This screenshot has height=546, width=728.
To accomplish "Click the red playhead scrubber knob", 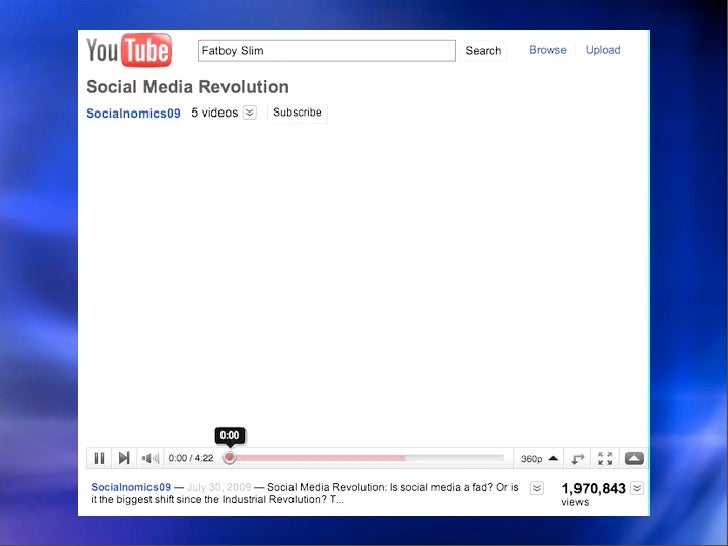I will click(x=229, y=458).
